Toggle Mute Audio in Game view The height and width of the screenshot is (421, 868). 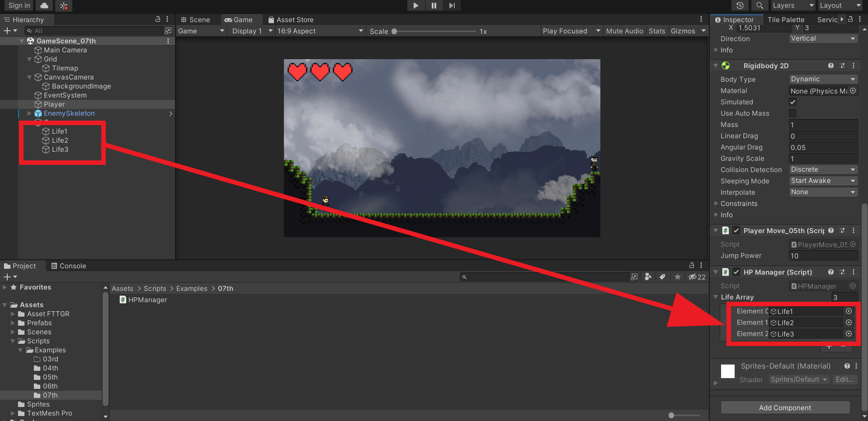(624, 31)
